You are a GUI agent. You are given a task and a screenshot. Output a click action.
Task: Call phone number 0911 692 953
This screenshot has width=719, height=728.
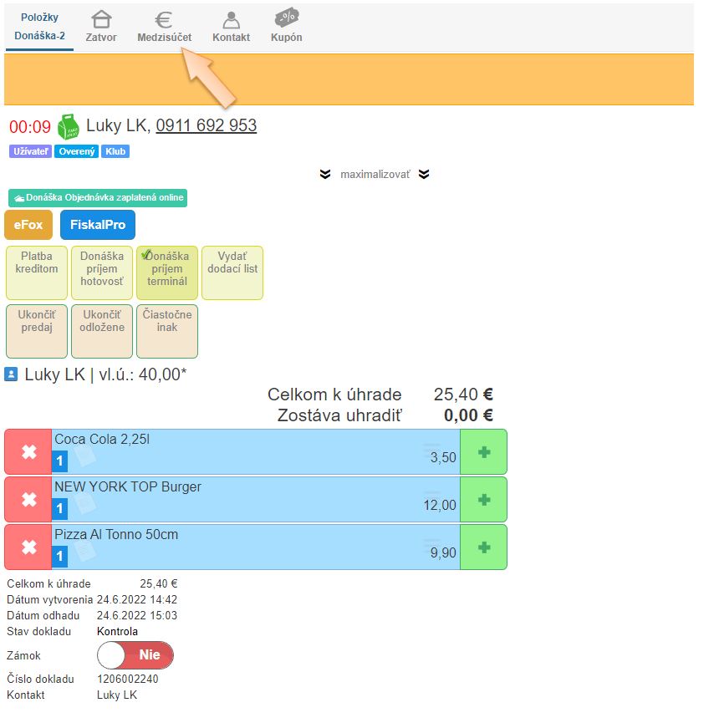[206, 126]
